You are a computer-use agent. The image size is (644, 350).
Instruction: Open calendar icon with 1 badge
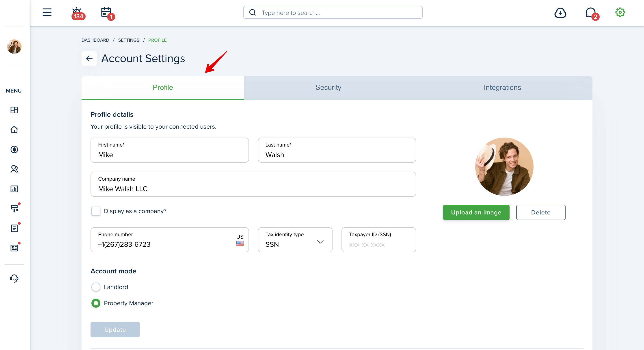(108, 13)
